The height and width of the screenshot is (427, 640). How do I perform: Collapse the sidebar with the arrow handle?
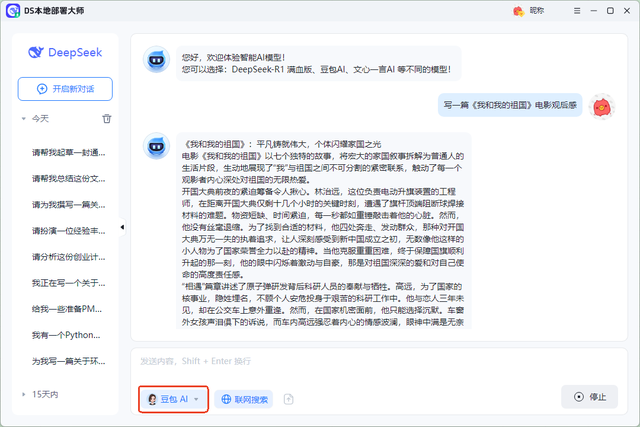point(122,228)
